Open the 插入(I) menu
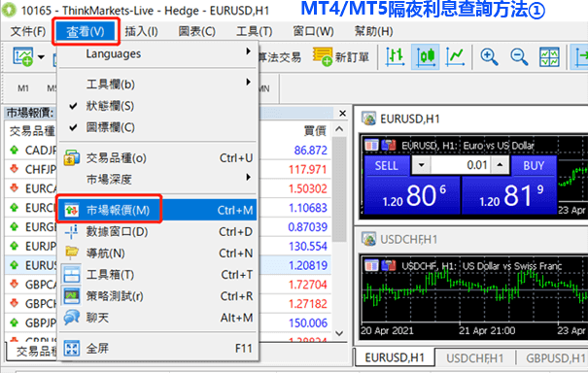588x373 pixels. click(141, 31)
